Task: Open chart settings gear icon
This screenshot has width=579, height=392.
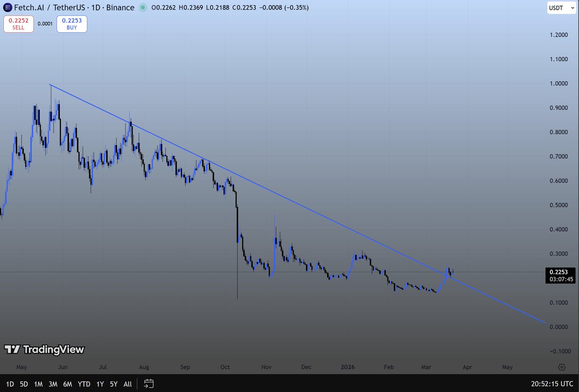Action: (562, 367)
